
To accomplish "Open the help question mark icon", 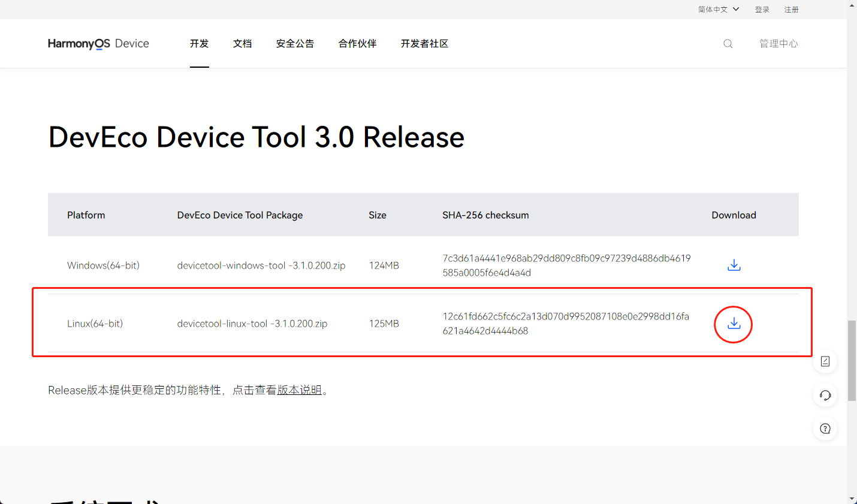I will tap(825, 428).
